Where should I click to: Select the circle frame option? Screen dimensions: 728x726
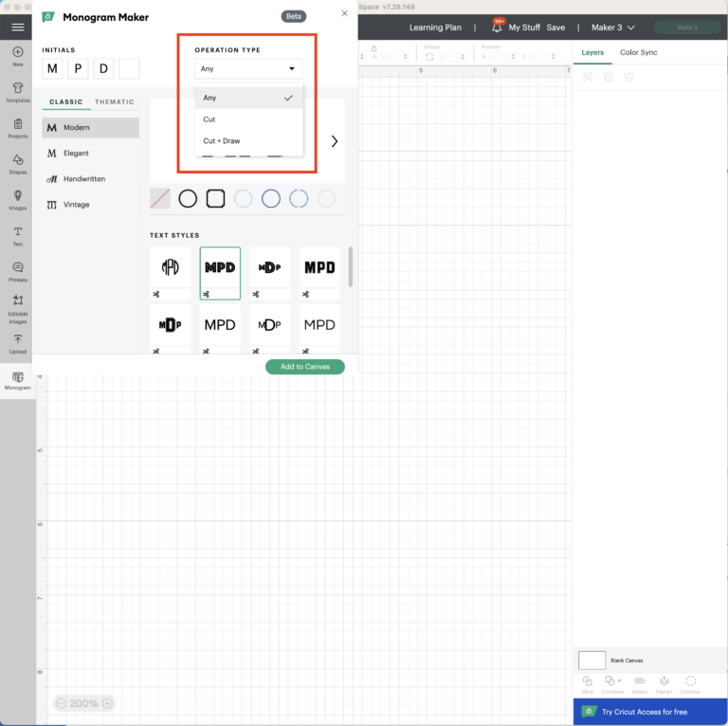coord(188,198)
